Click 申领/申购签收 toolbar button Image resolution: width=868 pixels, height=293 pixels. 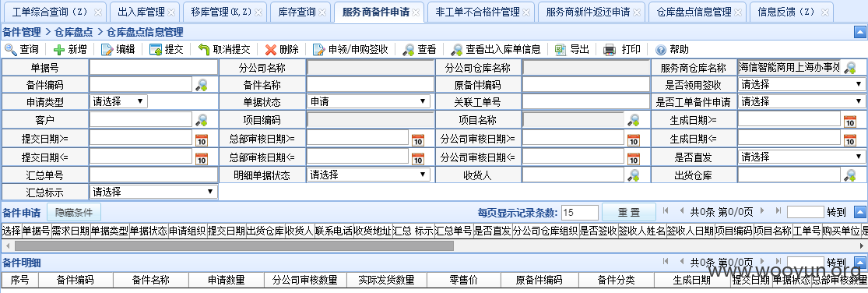click(350, 50)
